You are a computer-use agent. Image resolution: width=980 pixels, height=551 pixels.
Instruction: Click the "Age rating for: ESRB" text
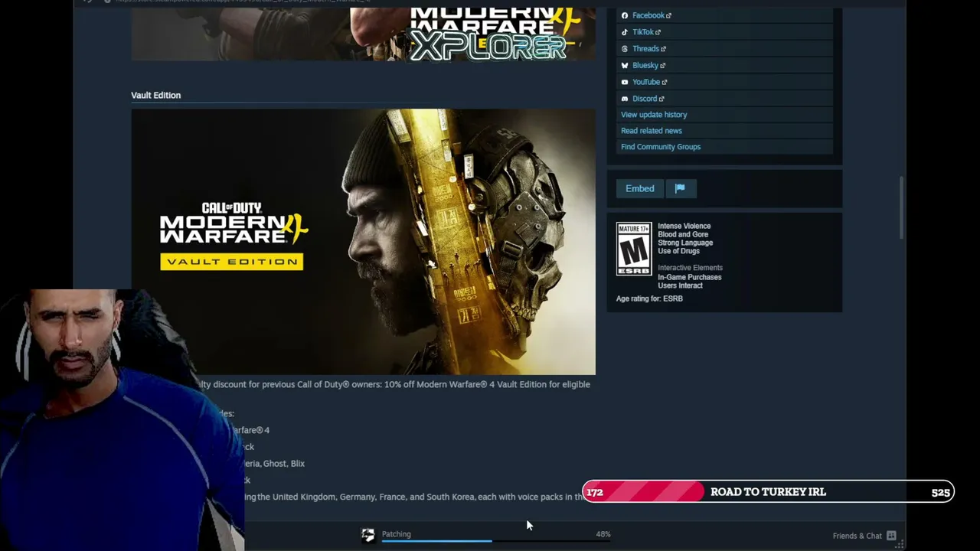[649, 298]
